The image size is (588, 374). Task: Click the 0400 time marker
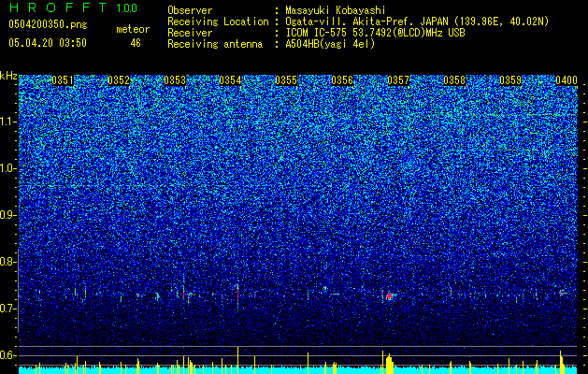tap(566, 80)
